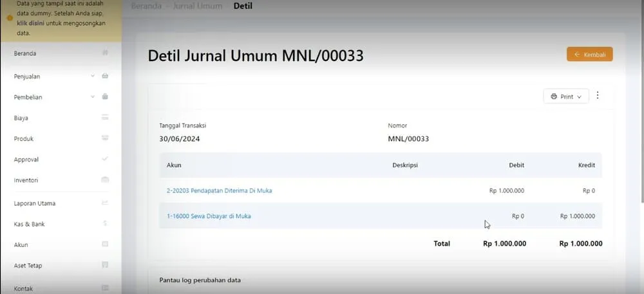Click Pantau log perubahan data heading
The width and height of the screenshot is (644, 294).
click(200, 280)
